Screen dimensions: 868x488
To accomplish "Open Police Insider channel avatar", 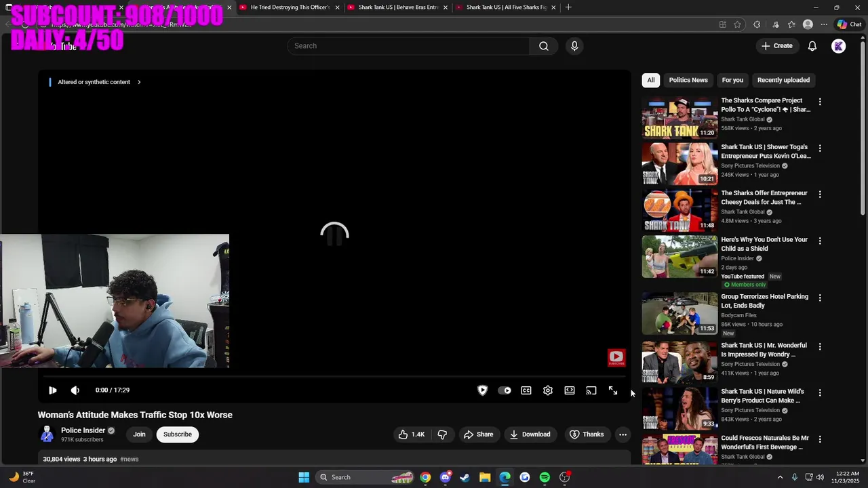I will (47, 434).
